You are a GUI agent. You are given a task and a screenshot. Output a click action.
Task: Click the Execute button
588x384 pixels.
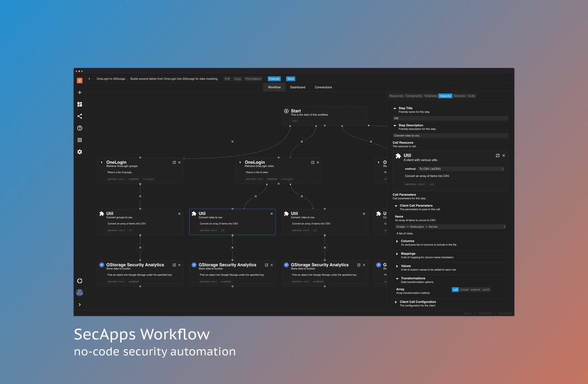click(x=274, y=79)
